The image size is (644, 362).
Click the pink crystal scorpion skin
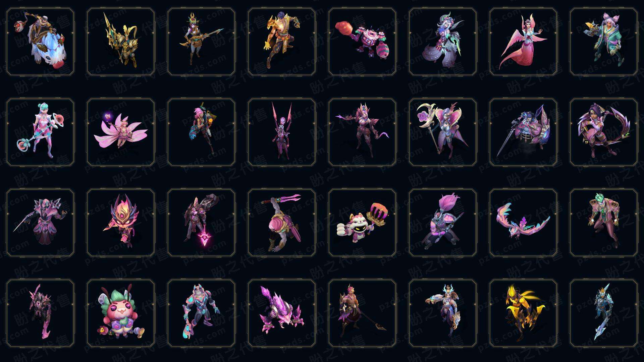point(282,313)
